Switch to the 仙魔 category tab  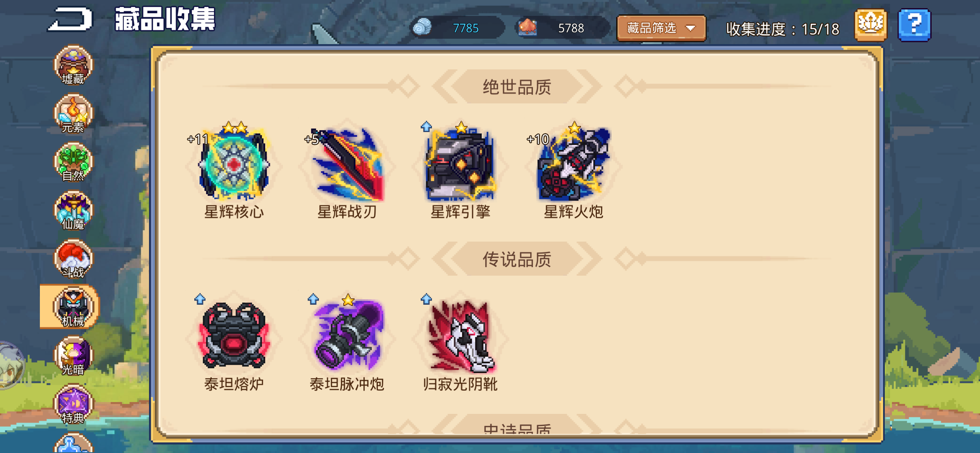73,210
